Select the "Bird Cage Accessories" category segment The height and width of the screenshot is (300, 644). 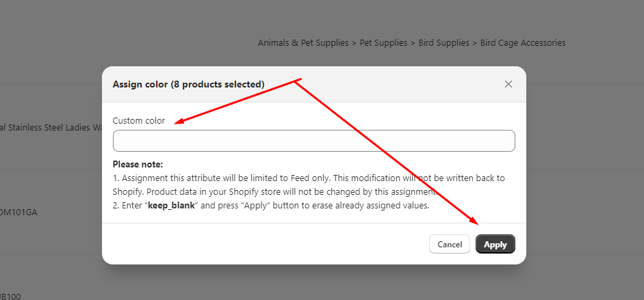523,42
